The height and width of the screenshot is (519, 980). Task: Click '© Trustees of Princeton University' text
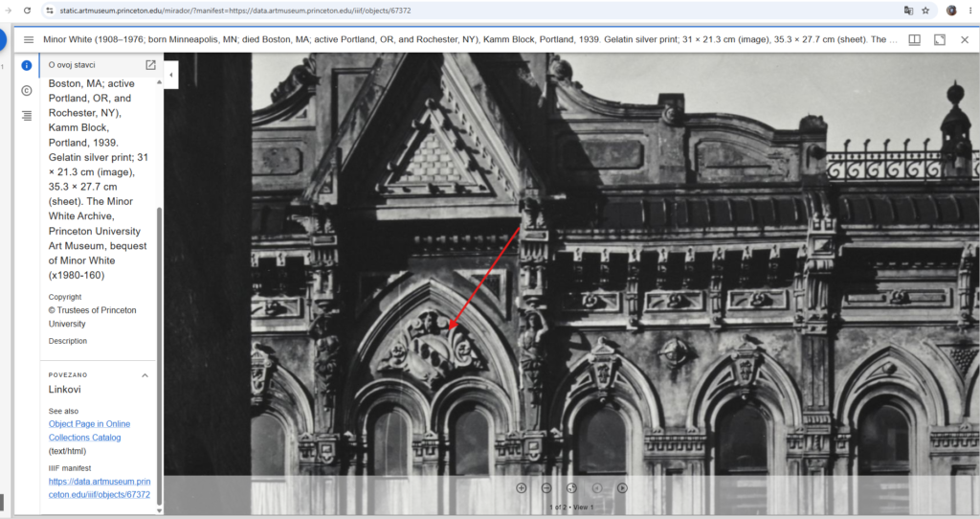point(93,317)
